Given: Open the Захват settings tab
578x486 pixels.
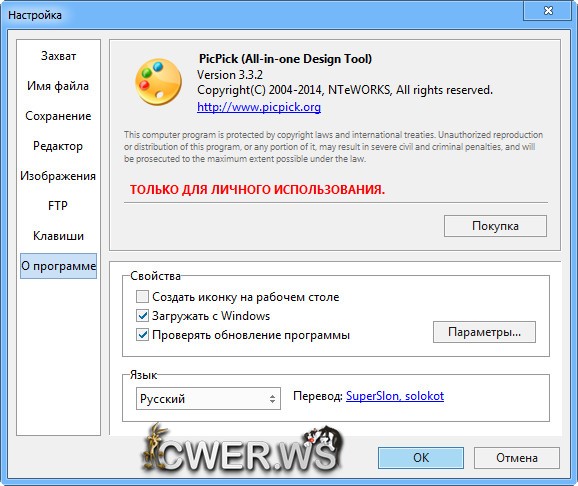Looking at the screenshot, I should click(x=58, y=56).
